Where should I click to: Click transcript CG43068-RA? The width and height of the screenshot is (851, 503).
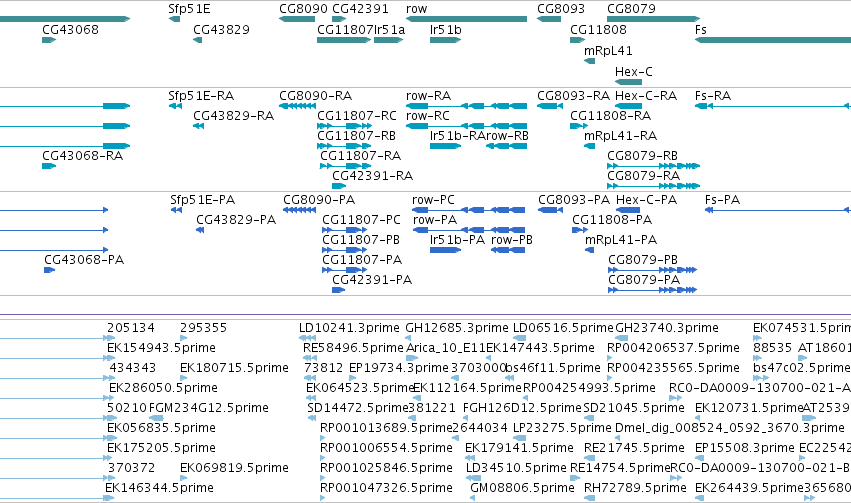coord(82,156)
